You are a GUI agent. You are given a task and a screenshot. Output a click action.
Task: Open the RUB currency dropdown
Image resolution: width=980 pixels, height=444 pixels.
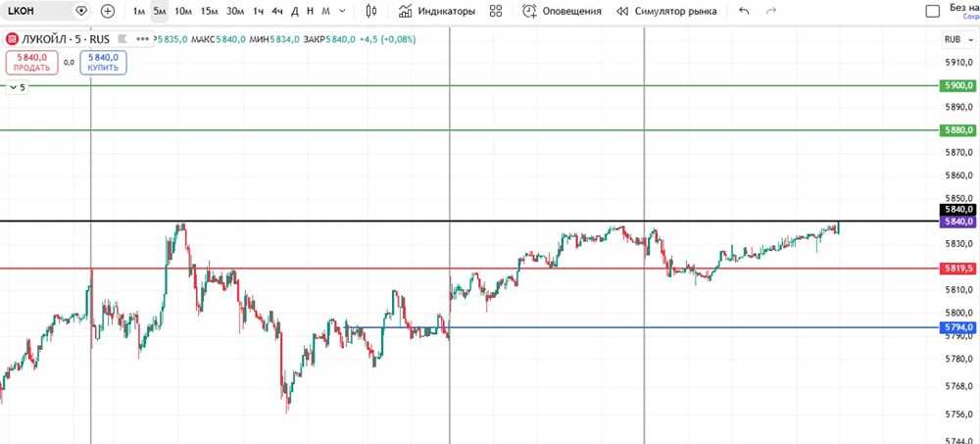click(956, 39)
